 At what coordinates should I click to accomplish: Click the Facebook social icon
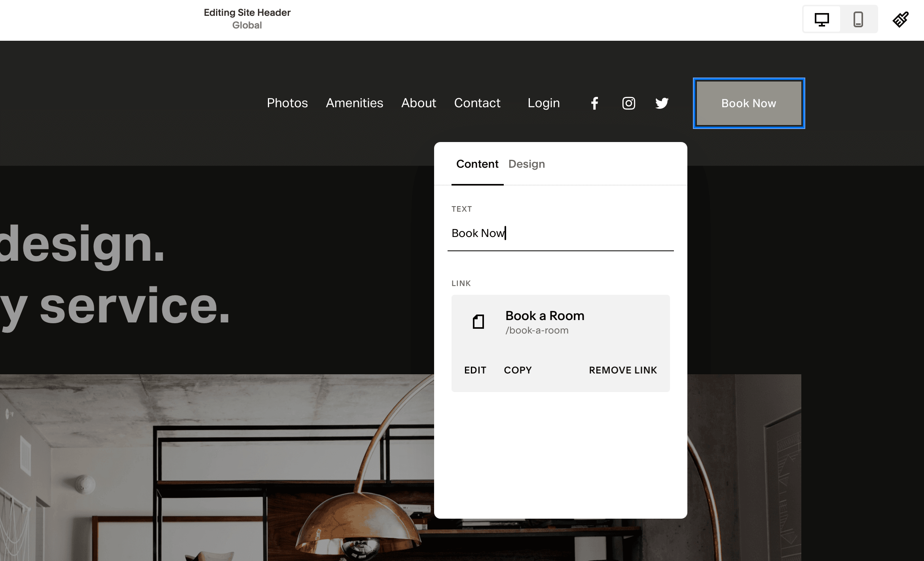pos(594,103)
